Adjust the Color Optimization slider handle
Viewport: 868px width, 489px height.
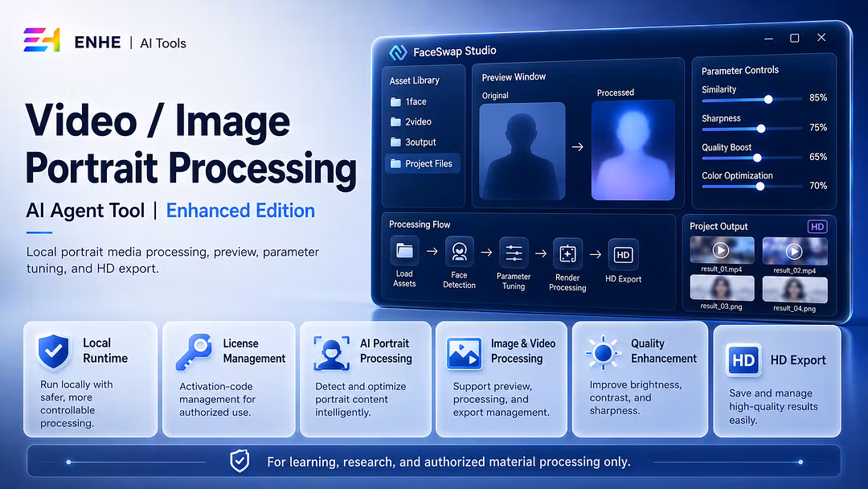point(760,187)
